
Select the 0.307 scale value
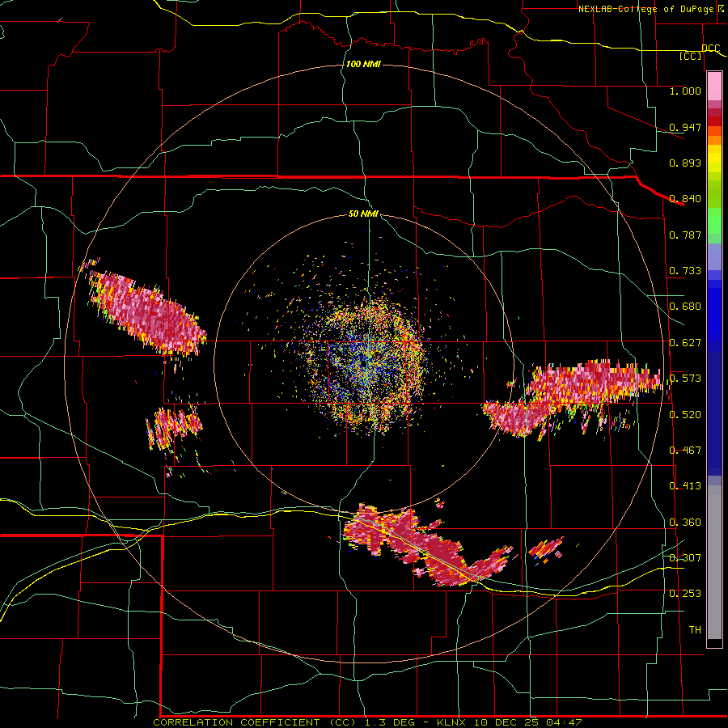tap(685, 558)
